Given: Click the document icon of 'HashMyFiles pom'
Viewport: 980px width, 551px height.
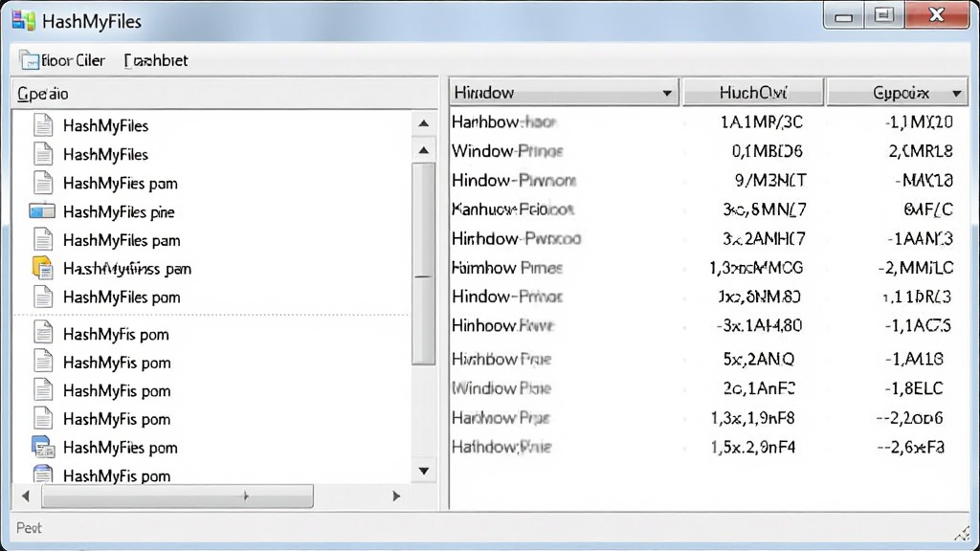Looking at the screenshot, I should [x=42, y=297].
